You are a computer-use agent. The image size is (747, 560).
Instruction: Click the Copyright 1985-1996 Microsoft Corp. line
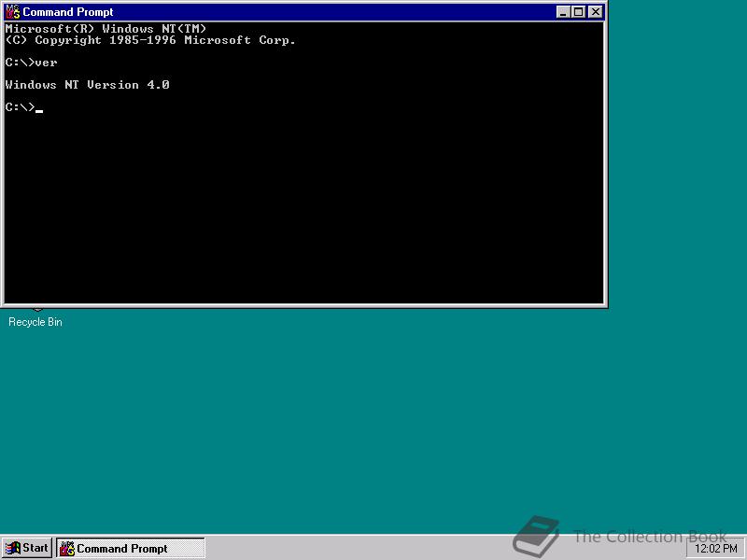pos(150,40)
